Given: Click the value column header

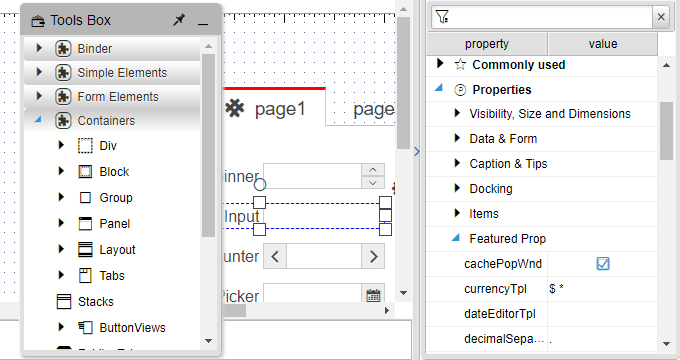Looking at the screenshot, I should point(603,44).
